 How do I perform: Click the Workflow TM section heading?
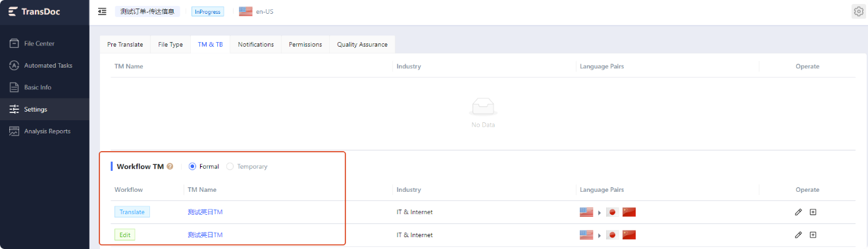pyautogui.click(x=140, y=167)
